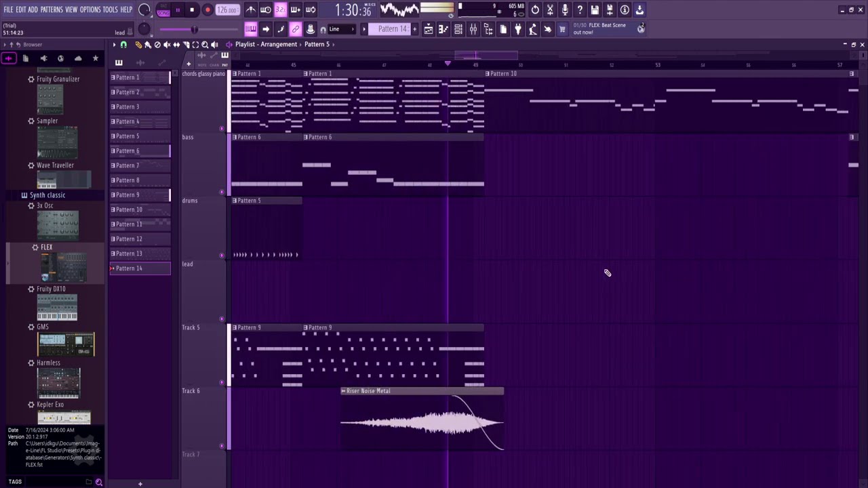This screenshot has height=488, width=868.
Task: Open the ADD menu
Action: [33, 9]
